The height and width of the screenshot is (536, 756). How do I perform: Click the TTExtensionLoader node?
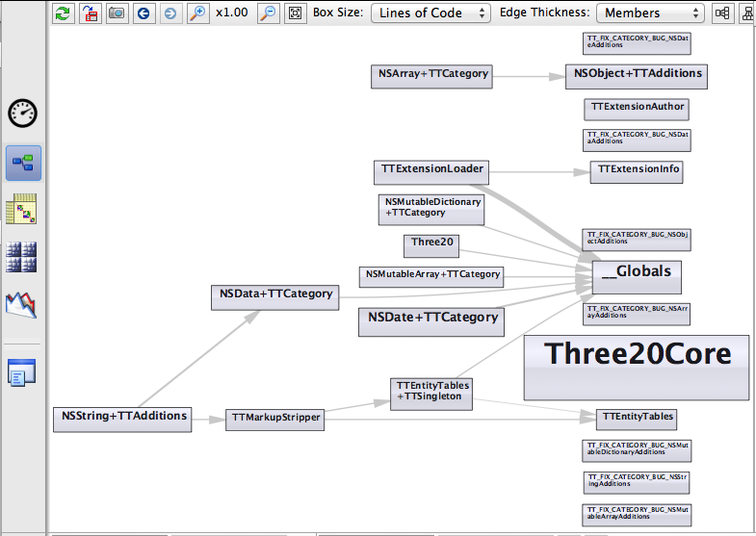(x=431, y=172)
